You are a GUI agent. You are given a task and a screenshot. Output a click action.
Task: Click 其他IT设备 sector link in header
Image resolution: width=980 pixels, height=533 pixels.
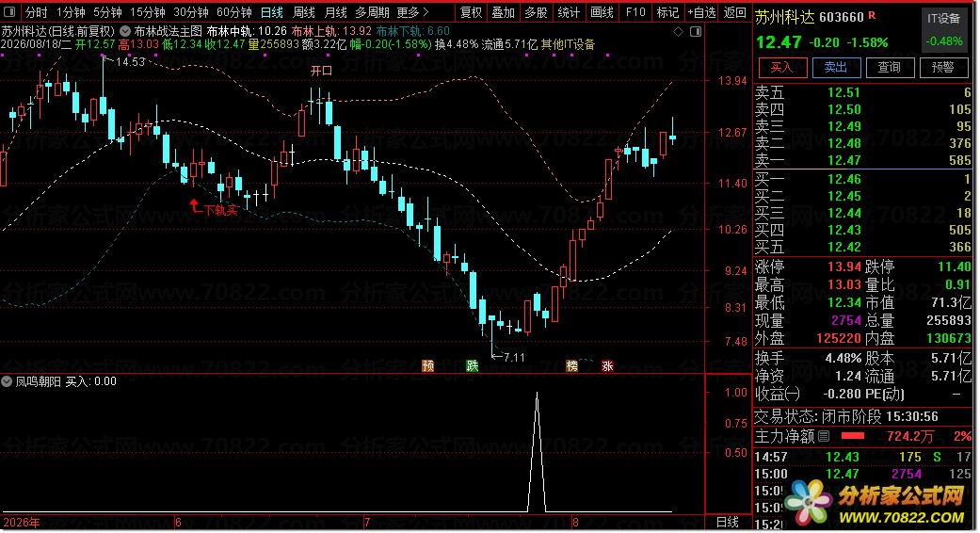pyautogui.click(x=568, y=44)
